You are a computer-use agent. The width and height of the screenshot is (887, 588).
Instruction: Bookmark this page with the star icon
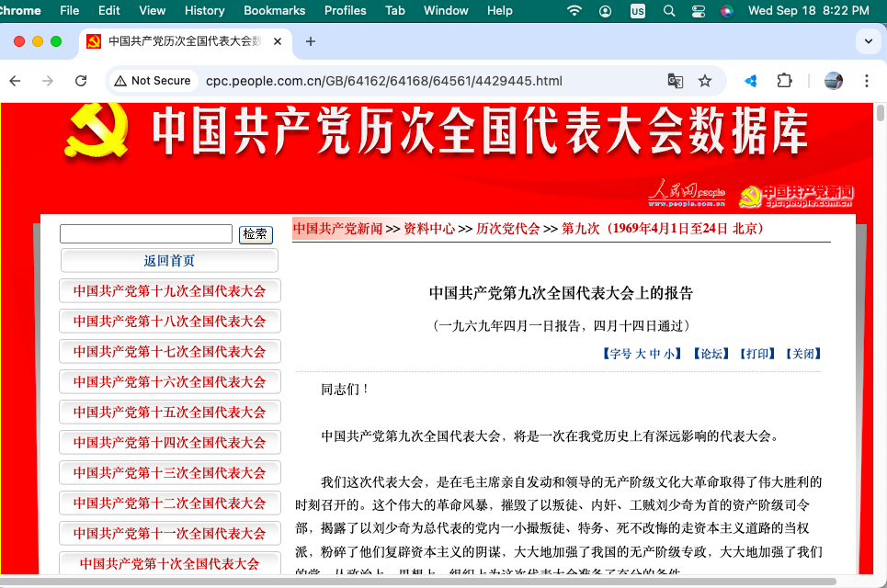(705, 81)
